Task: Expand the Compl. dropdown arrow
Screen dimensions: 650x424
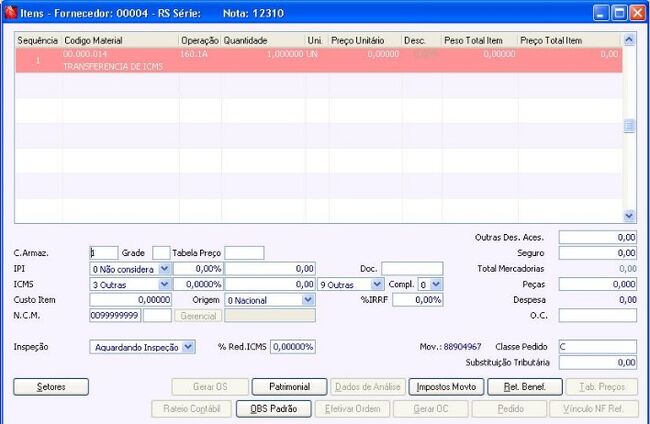Action: (436, 284)
